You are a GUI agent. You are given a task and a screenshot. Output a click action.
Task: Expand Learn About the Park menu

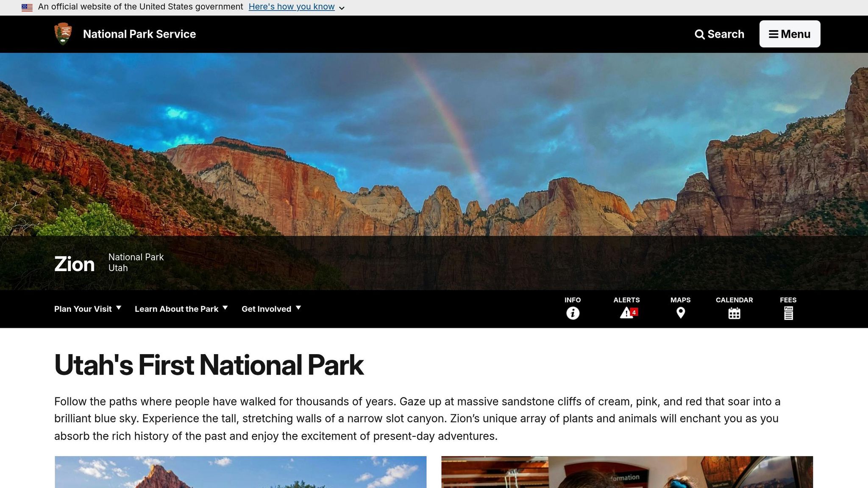(181, 309)
